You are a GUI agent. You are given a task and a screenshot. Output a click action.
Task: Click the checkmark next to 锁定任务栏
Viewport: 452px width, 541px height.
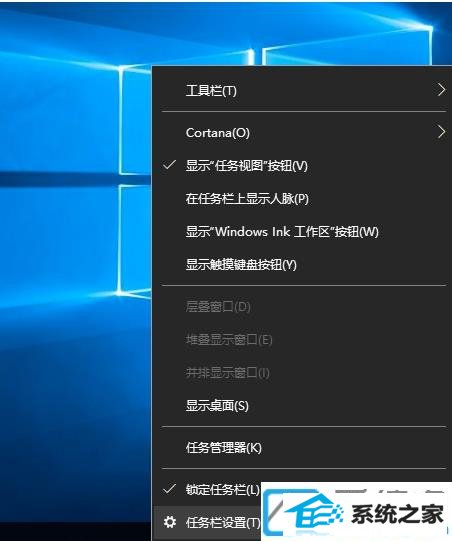coord(169,489)
